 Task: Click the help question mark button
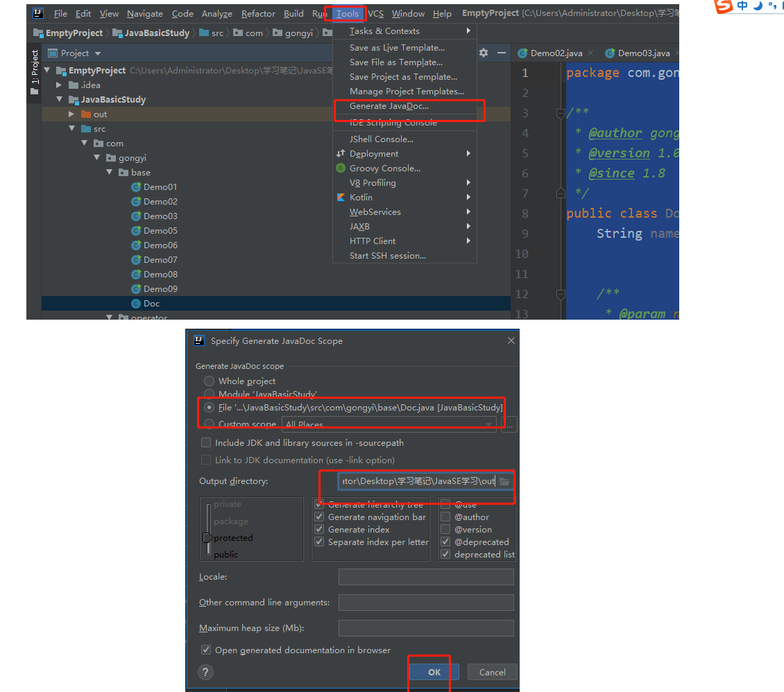(x=205, y=672)
